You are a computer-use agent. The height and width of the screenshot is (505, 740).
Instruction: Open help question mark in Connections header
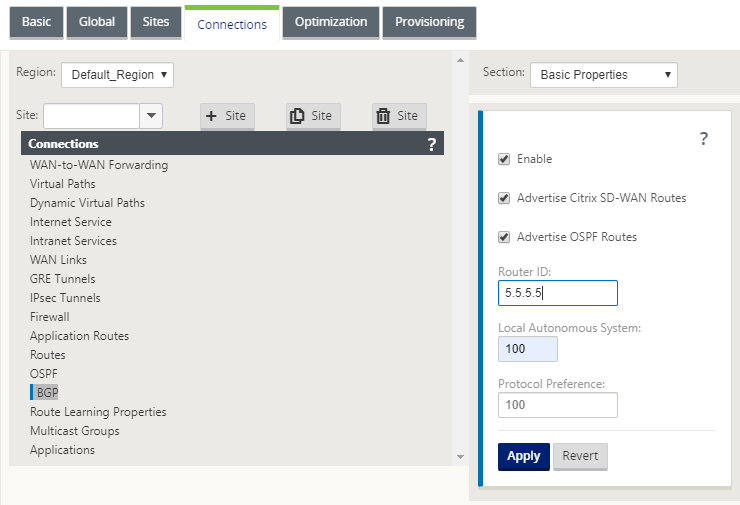[431, 144]
